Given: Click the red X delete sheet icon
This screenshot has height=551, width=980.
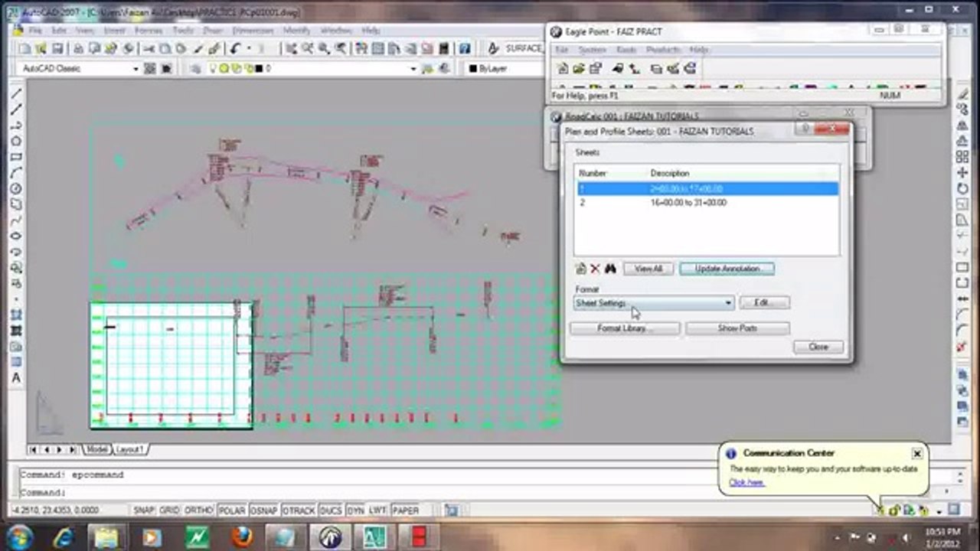Looking at the screenshot, I should (x=595, y=269).
